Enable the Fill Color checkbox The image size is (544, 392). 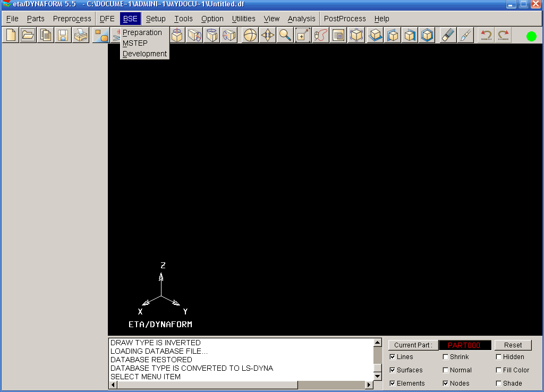498,370
